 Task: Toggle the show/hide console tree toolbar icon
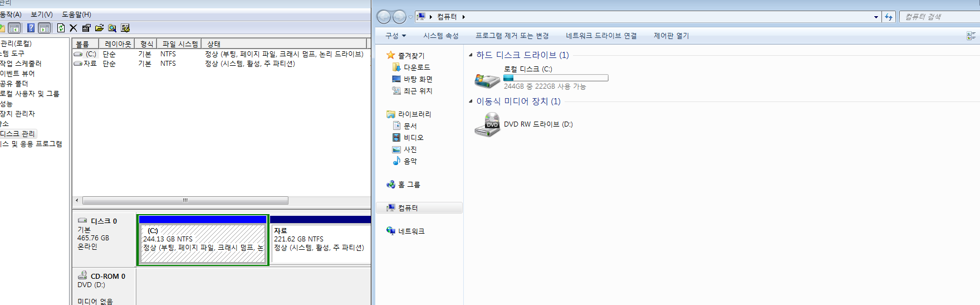click(x=14, y=28)
